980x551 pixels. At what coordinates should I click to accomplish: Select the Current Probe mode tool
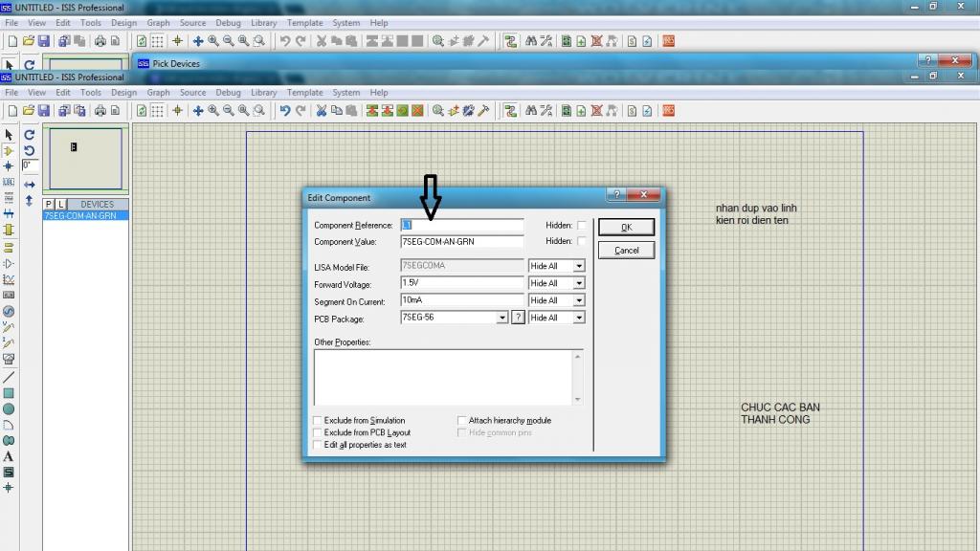click(x=8, y=343)
